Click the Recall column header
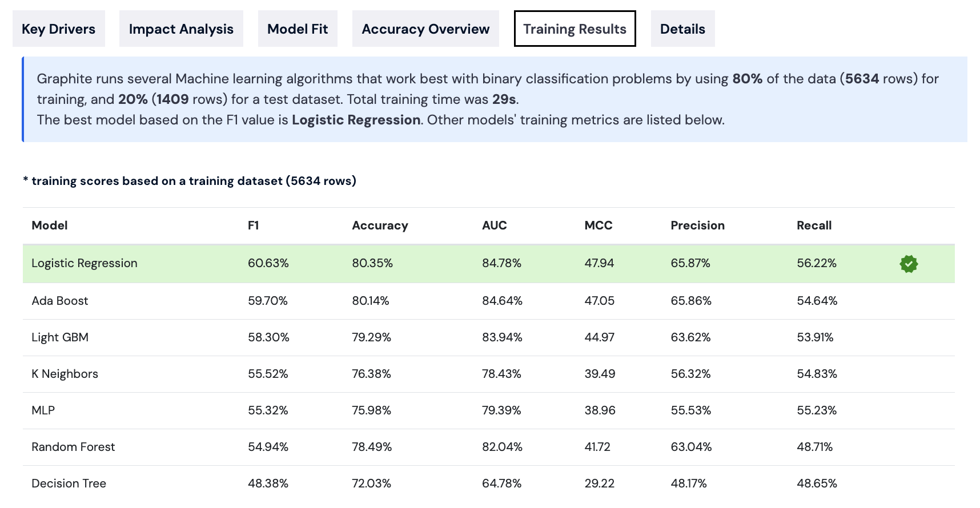This screenshot has width=980, height=508. [x=814, y=225]
